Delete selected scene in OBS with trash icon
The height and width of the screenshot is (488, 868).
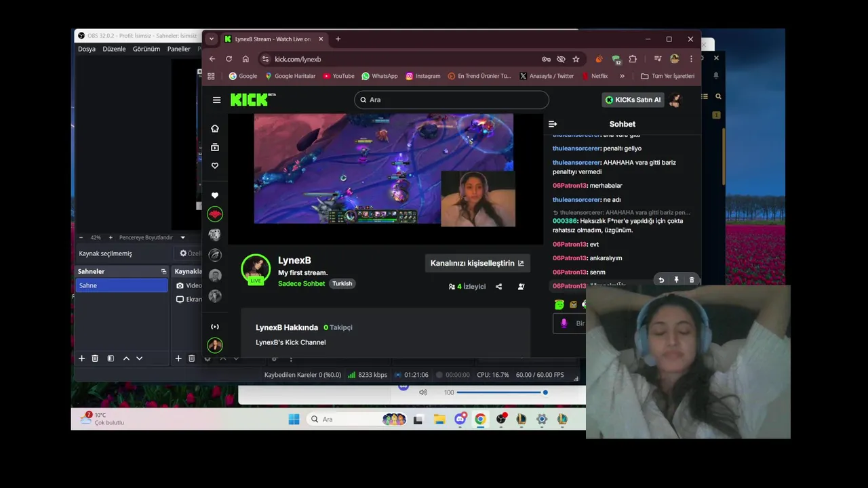[x=95, y=359]
